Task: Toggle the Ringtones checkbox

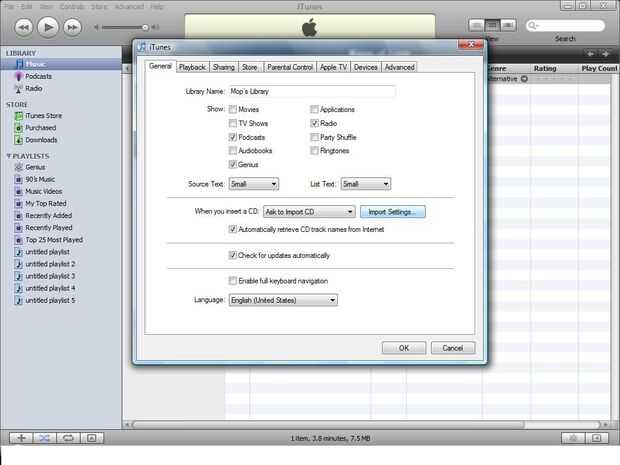Action: (x=314, y=151)
